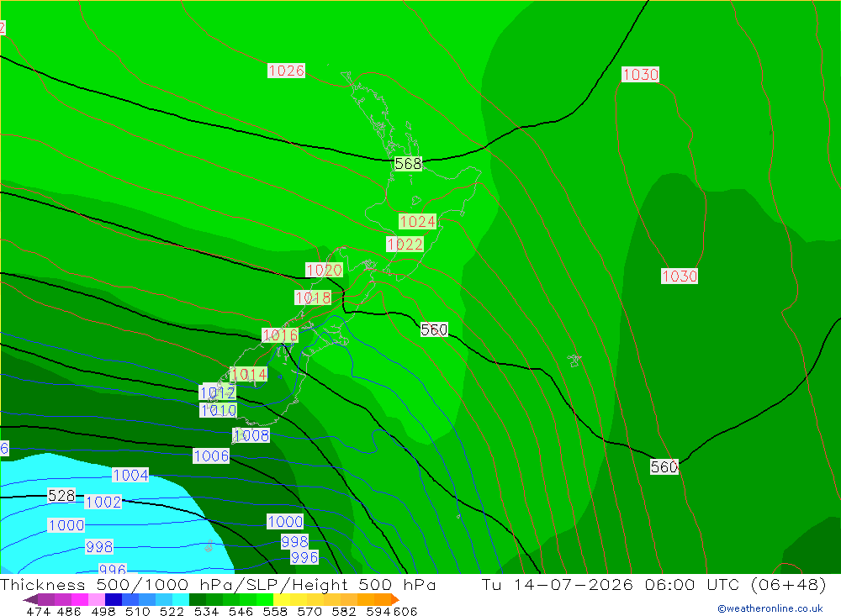Select the 568 height contour label
Viewport: 841px width, 616px height.
(408, 164)
